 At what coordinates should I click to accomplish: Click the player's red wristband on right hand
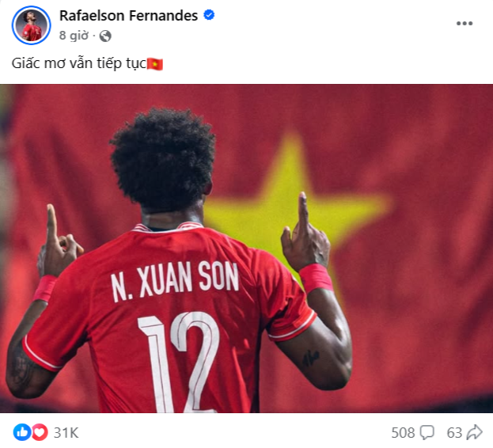click(317, 279)
